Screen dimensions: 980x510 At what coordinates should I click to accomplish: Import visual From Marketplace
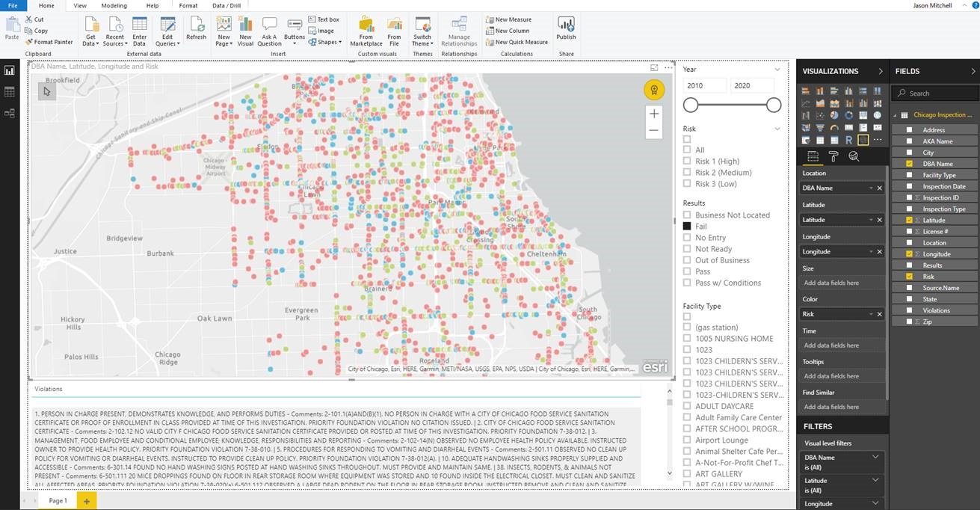366,31
